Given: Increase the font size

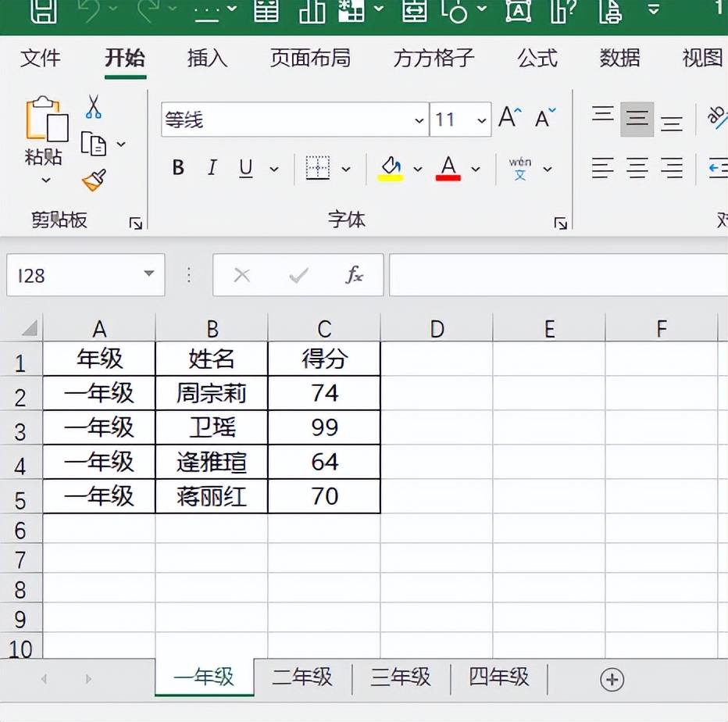Looking at the screenshot, I should pos(509,116).
